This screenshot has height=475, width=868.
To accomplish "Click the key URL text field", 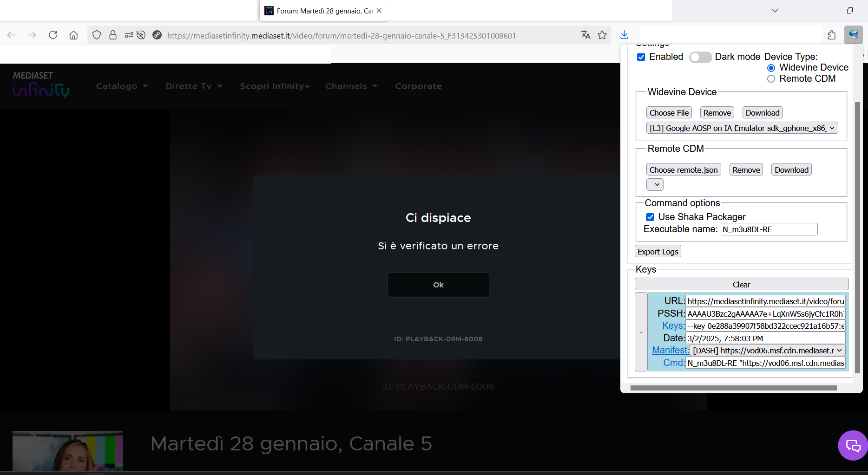I will tap(765, 301).
